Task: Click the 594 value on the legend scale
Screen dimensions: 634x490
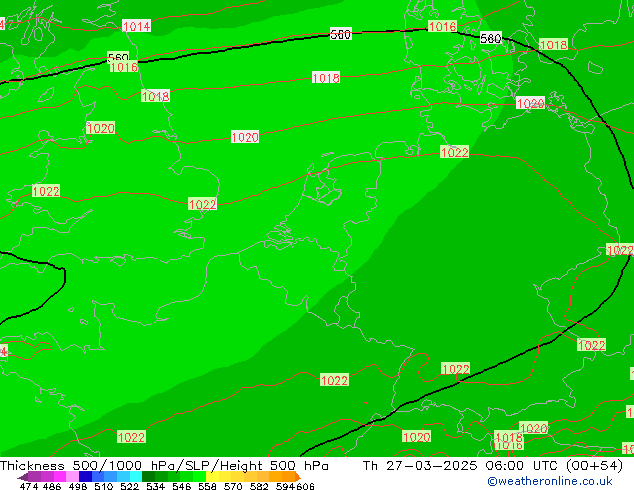Action: (285, 486)
